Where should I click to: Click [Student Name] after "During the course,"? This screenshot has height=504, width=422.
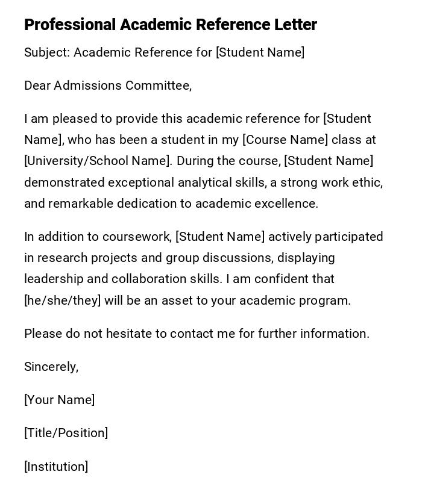pos(329,161)
